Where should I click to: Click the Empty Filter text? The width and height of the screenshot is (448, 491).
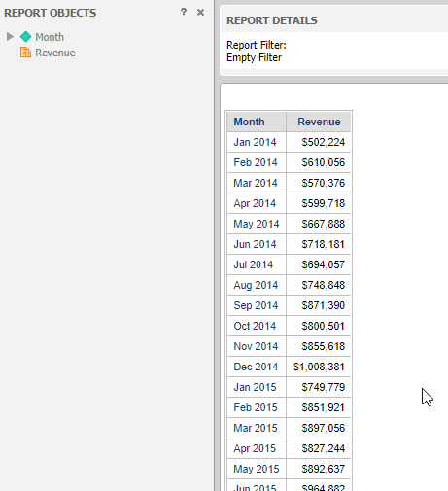pyautogui.click(x=254, y=57)
